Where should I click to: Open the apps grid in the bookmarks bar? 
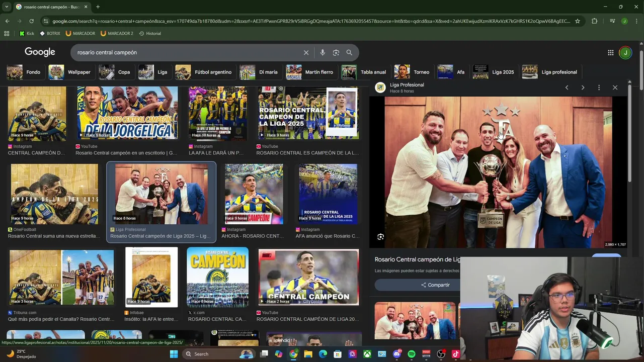coord(7,34)
